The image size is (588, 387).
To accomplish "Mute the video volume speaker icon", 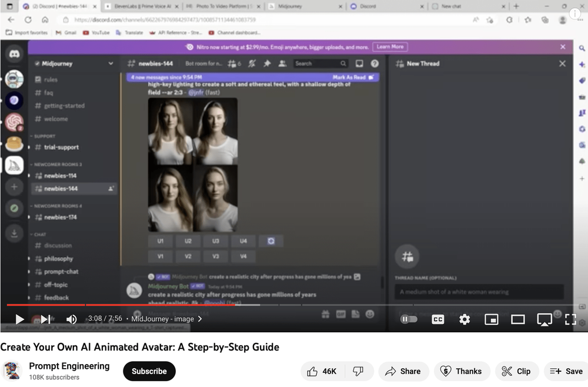I will (x=71, y=319).
